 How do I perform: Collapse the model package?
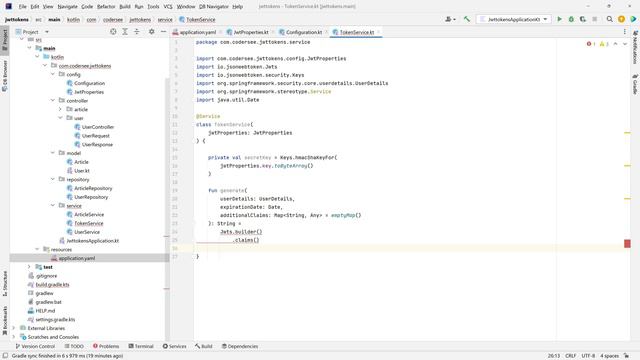53,153
